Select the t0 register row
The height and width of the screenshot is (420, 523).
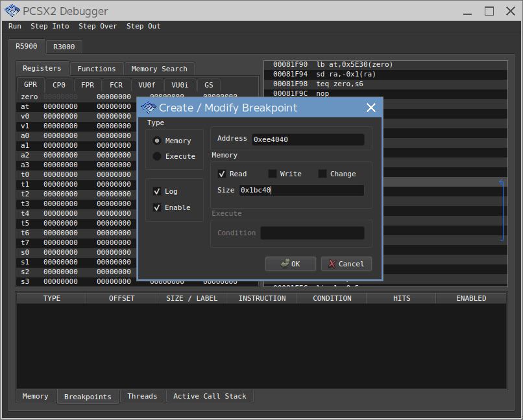point(77,174)
